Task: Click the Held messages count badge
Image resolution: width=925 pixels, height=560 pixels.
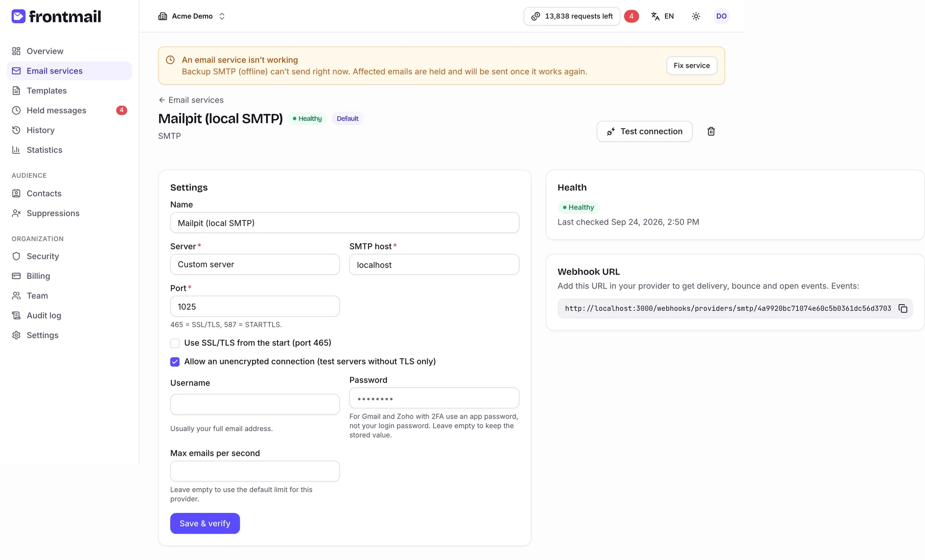Action: (x=121, y=110)
